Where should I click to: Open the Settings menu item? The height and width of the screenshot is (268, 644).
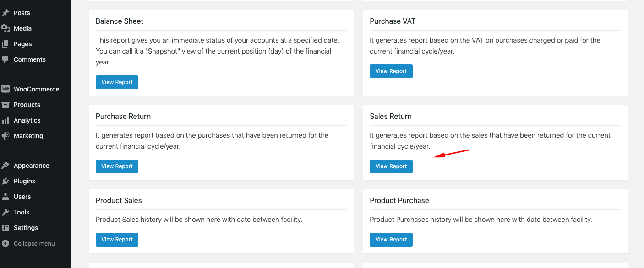(26, 227)
